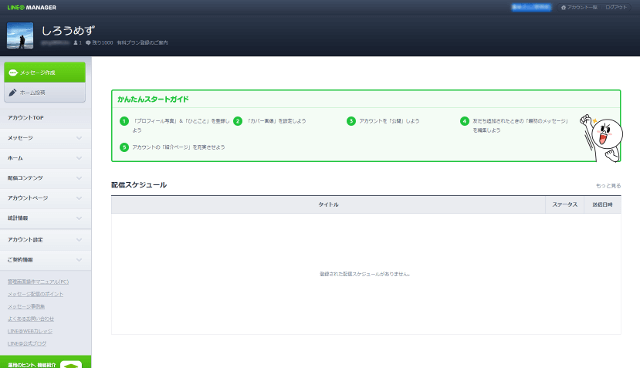
Task: Select アカウントTOP in the sidebar
Action: (46, 118)
